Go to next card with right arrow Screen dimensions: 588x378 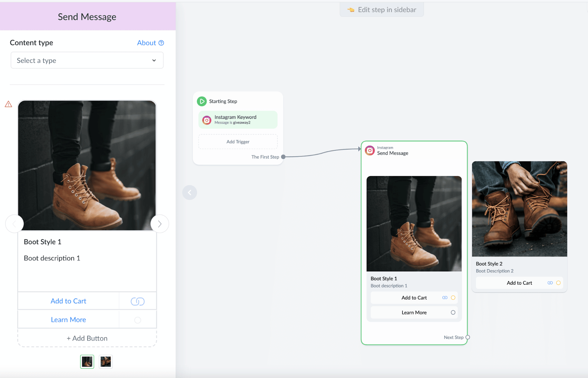tap(159, 224)
